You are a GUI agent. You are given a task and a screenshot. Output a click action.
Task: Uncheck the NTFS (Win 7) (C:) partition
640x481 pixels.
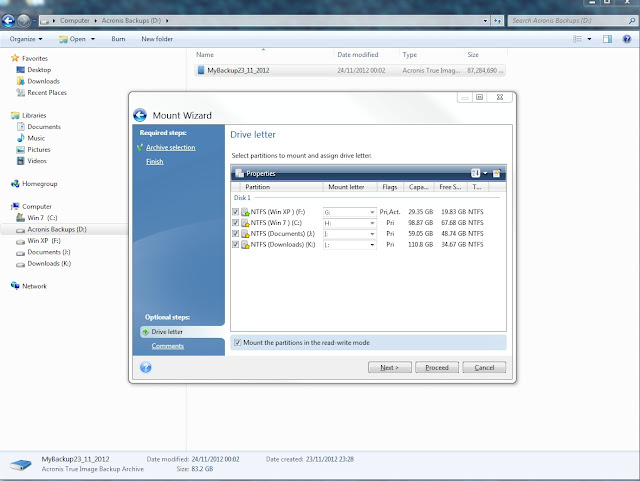[236, 223]
